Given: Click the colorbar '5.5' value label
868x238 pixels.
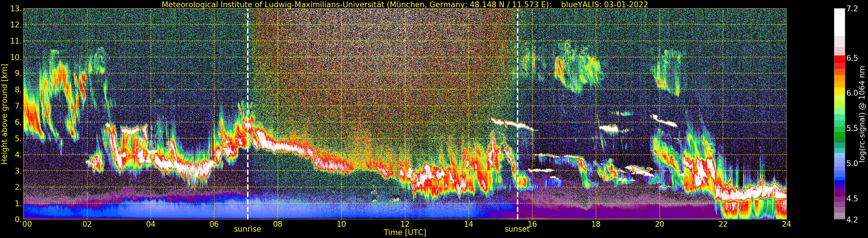Looking at the screenshot, I should tap(852, 128).
